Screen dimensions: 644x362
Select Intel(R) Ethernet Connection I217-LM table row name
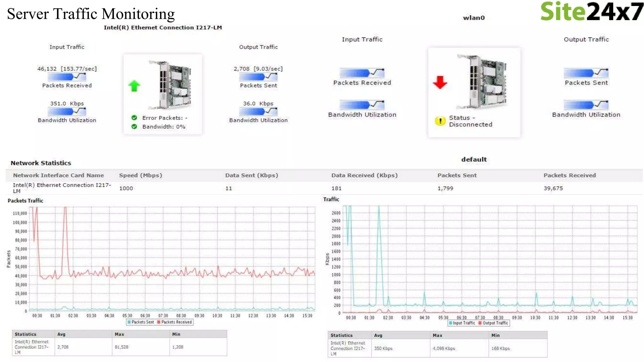point(62,188)
